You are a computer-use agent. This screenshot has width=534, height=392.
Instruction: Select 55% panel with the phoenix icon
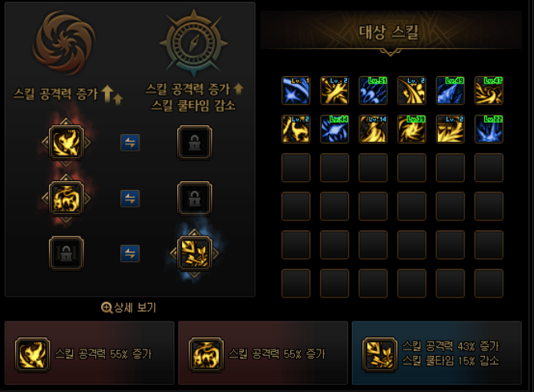tap(90, 353)
